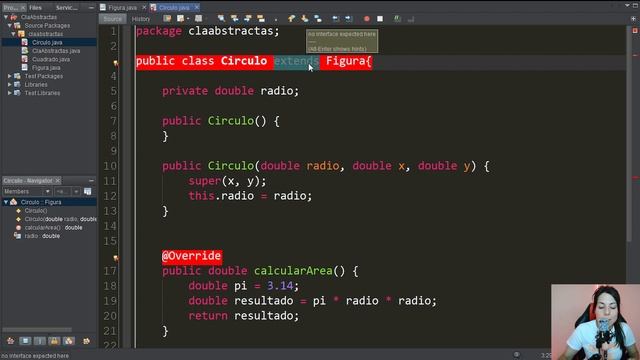Viewport: 640px width, 360px height.
Task: Click the Find Selection magnifier icon
Action: 221,19
